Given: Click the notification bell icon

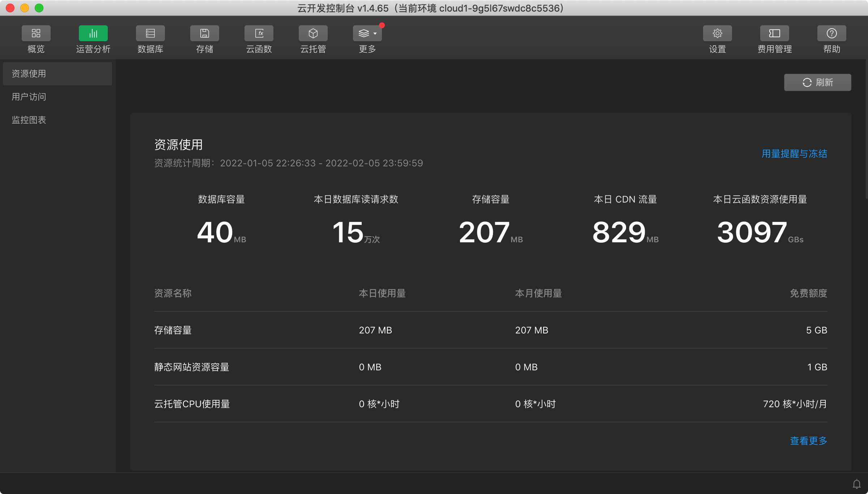Looking at the screenshot, I should (856, 484).
